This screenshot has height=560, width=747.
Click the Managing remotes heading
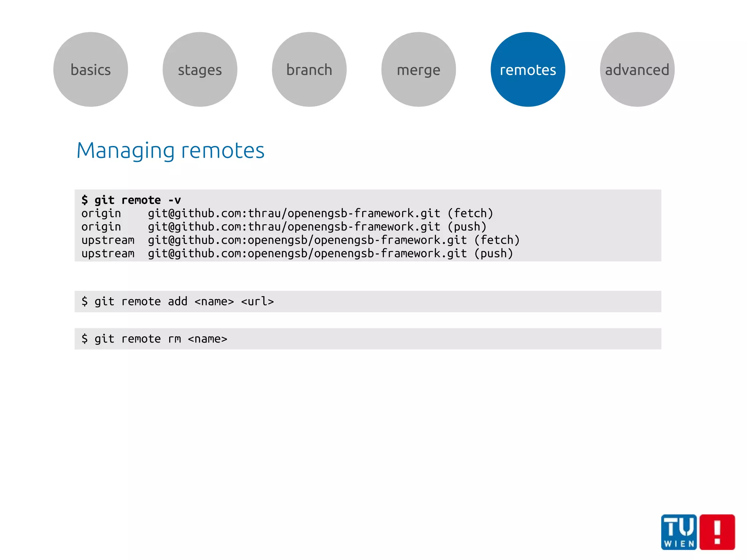170,150
